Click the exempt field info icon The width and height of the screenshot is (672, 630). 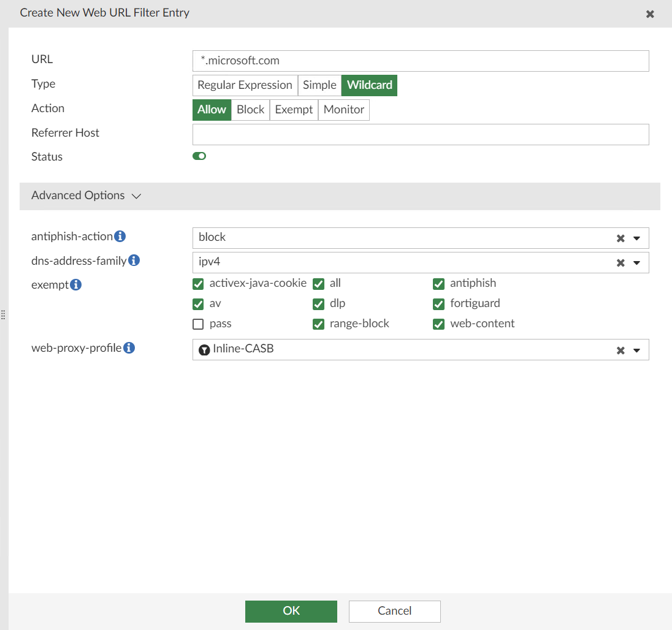click(x=77, y=284)
